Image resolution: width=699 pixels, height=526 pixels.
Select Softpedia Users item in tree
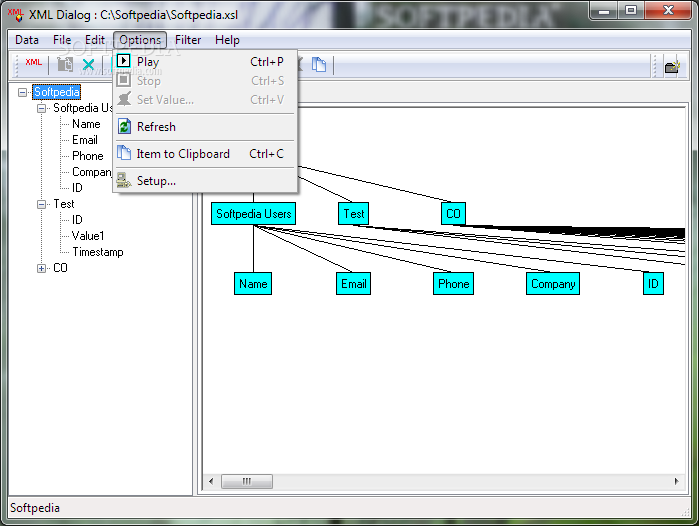click(x=82, y=108)
